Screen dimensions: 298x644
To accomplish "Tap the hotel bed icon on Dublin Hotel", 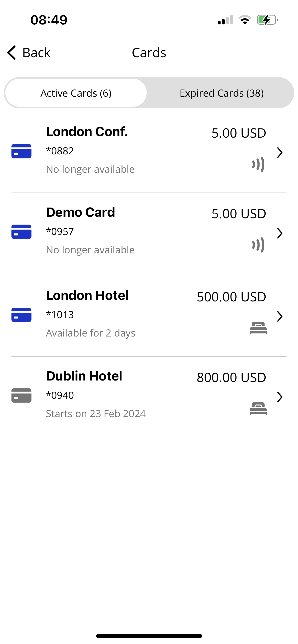I will click(258, 409).
